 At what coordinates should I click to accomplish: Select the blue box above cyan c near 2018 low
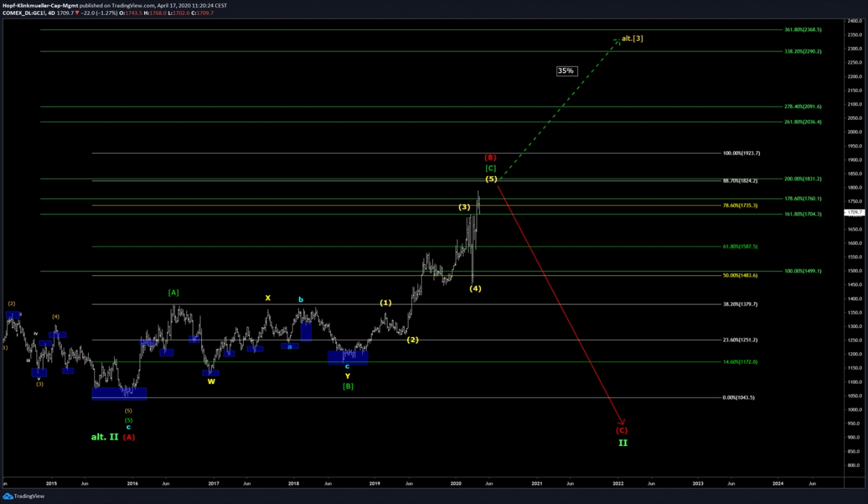348,357
